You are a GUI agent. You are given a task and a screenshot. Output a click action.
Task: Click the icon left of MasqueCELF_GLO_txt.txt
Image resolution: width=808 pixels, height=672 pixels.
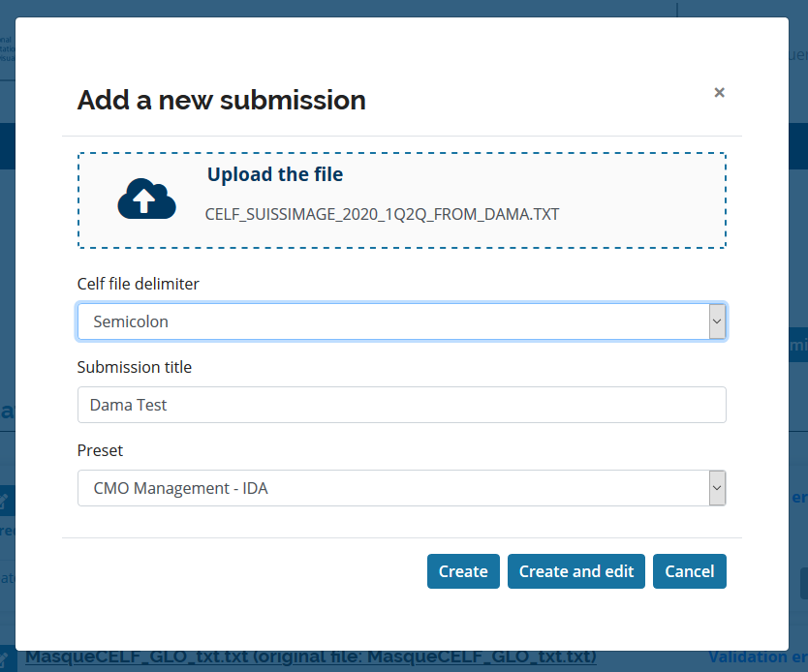click(x=6, y=657)
